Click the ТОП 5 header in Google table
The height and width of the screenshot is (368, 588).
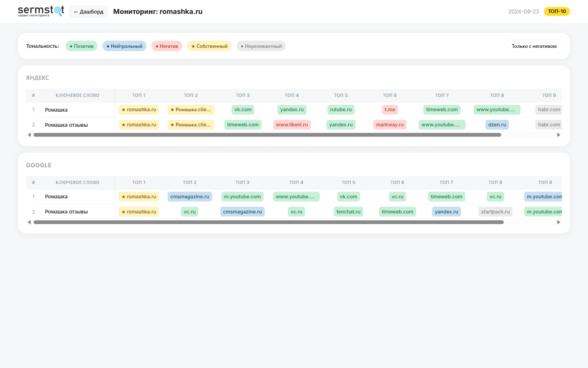click(348, 182)
